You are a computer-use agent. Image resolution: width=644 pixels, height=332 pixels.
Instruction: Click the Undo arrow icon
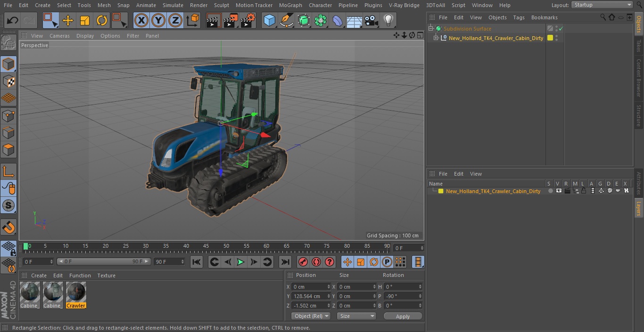tap(13, 21)
